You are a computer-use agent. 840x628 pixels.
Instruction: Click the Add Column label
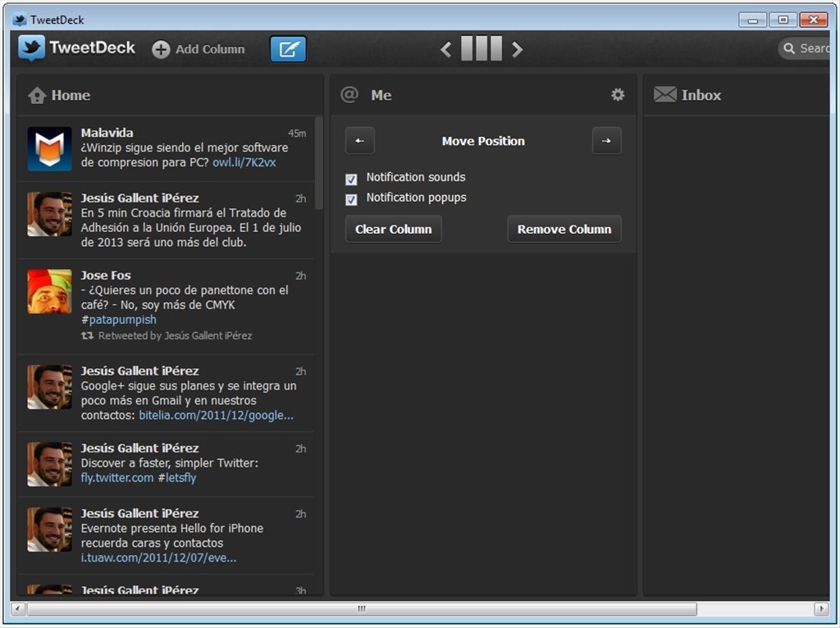(210, 49)
